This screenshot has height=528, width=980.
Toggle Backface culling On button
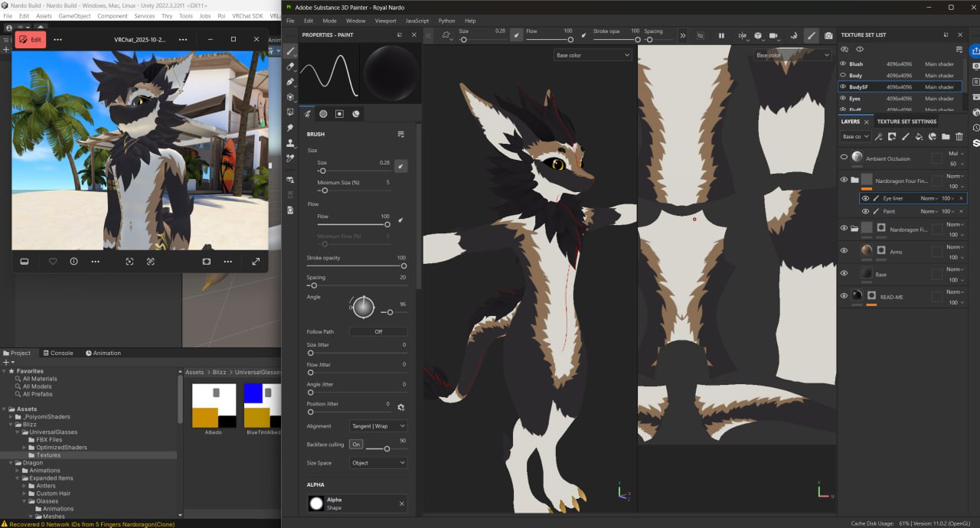(356, 444)
